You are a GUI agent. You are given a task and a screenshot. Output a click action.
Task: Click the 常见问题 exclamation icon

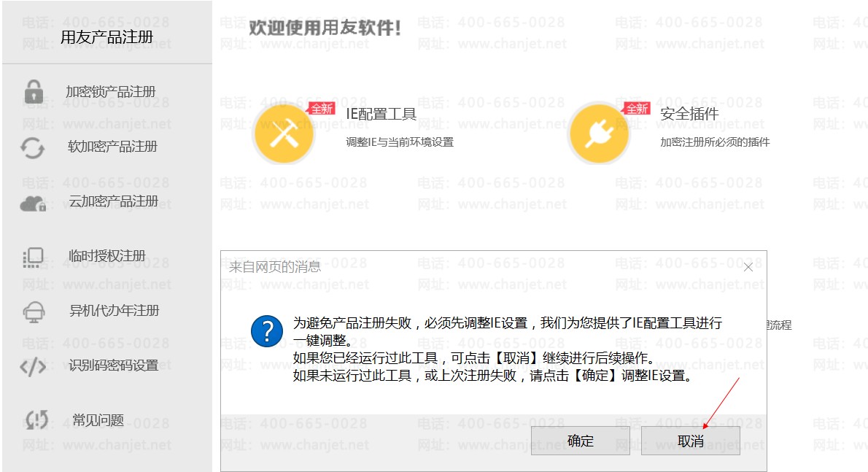[37, 420]
